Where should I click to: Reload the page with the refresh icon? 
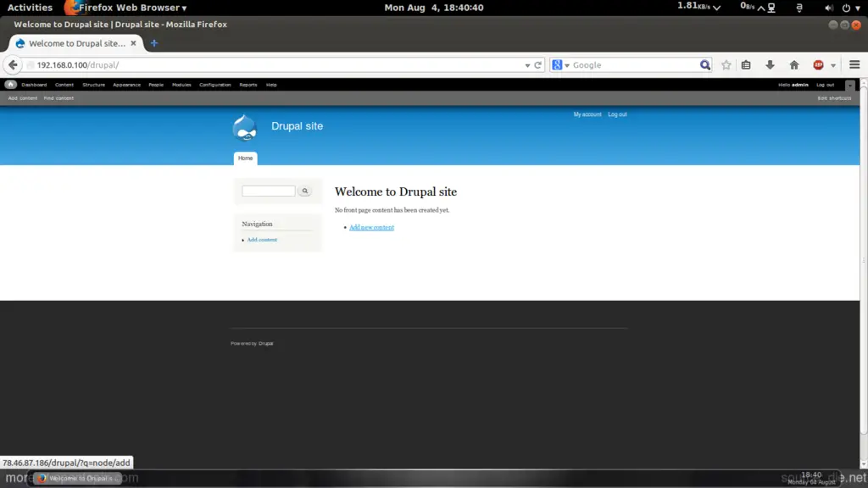(x=537, y=64)
